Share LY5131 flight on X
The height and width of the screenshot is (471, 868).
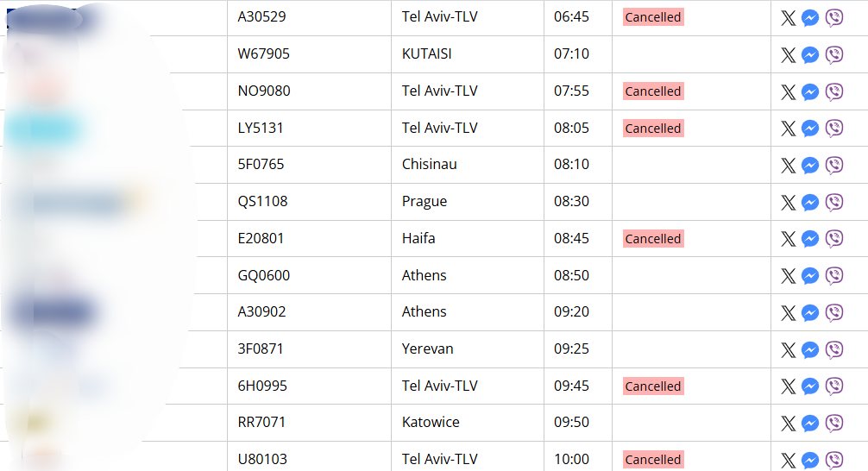point(789,129)
